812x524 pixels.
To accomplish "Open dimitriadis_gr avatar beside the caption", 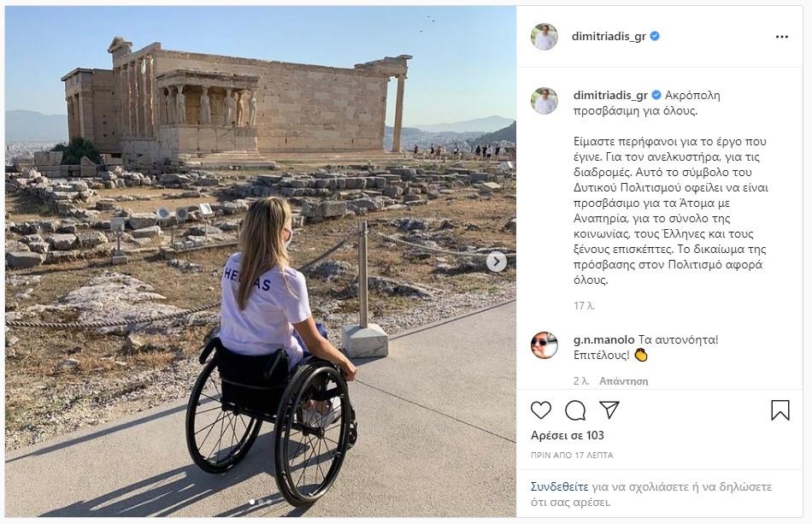I will (x=544, y=101).
